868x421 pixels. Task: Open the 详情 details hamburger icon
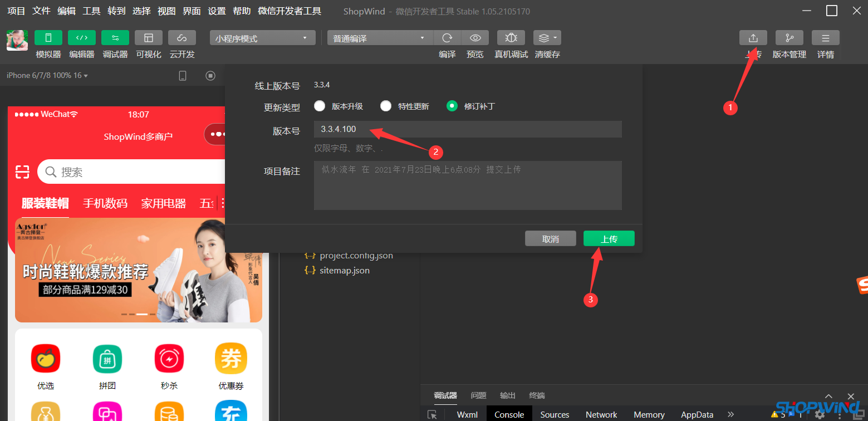[x=826, y=37]
